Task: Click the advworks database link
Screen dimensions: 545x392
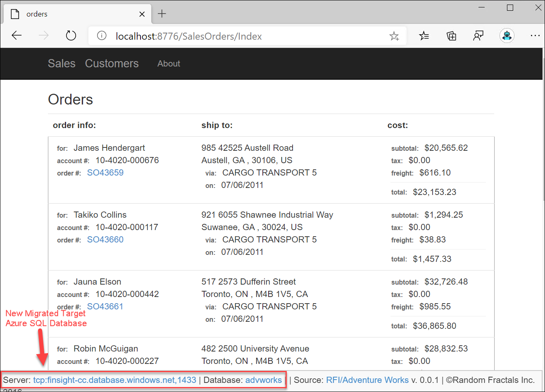Action: click(x=263, y=380)
